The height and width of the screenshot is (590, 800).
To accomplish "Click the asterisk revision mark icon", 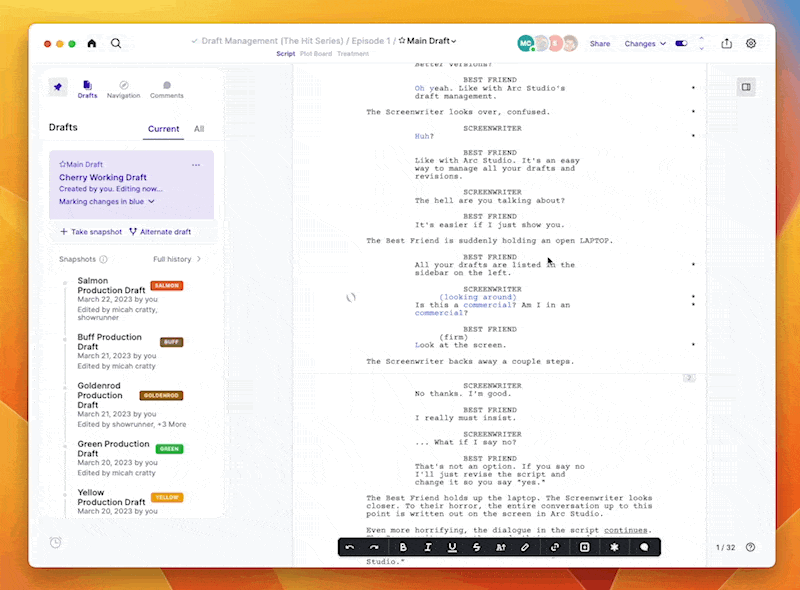I will tap(614, 547).
